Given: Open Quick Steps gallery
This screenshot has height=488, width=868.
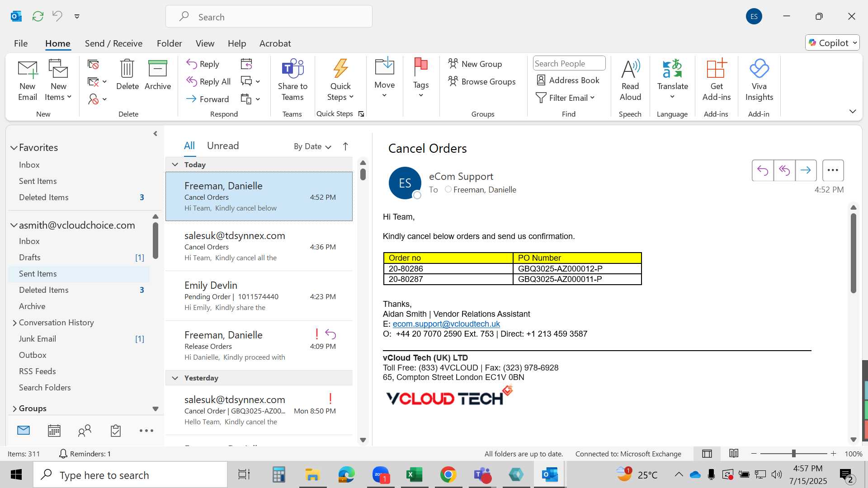Looking at the screenshot, I should point(340,80).
